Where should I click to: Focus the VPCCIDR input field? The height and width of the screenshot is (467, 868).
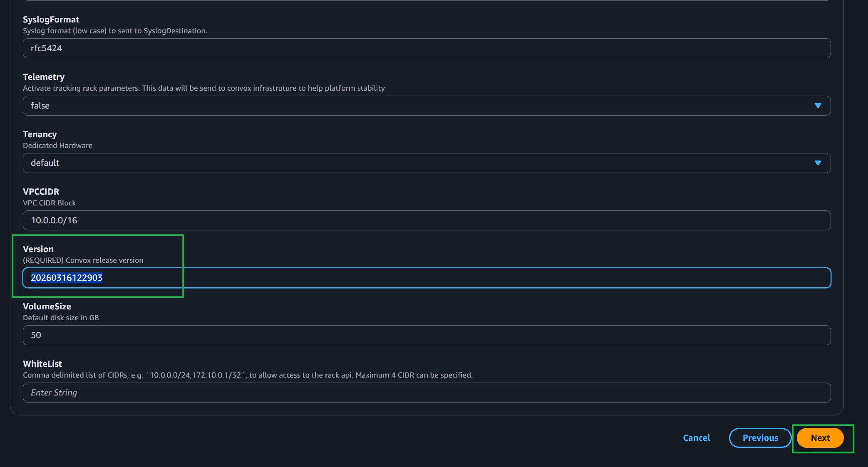(427, 220)
